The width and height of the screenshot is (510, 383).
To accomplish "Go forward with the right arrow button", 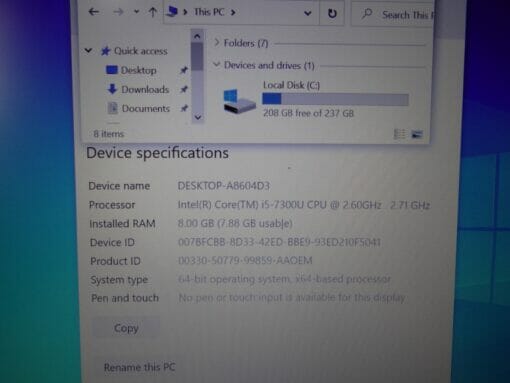I will point(118,12).
